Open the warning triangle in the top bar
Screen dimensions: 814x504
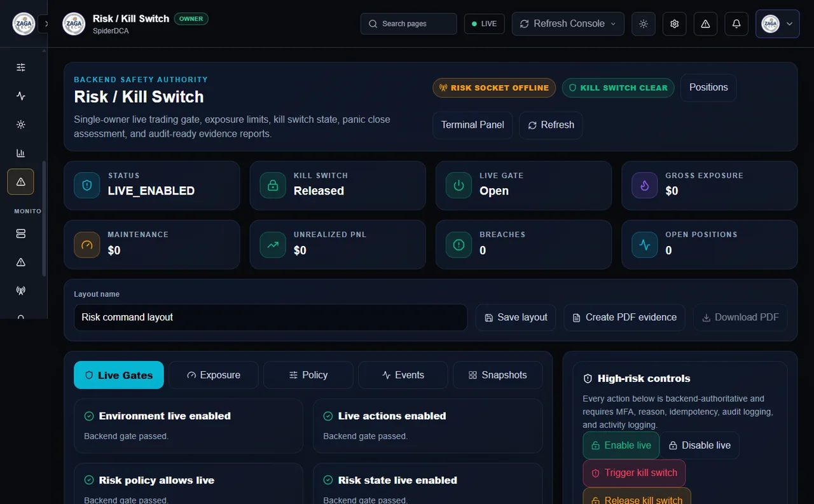point(705,24)
